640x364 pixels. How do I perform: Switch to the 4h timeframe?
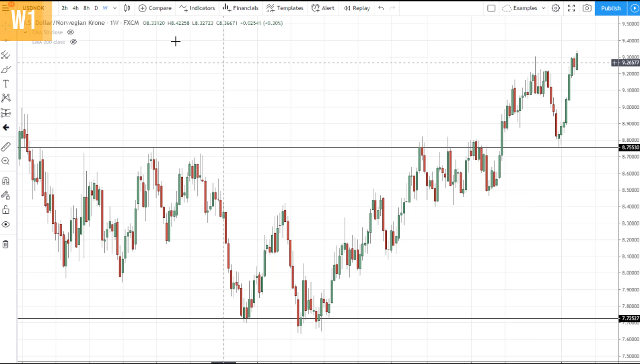point(75,8)
